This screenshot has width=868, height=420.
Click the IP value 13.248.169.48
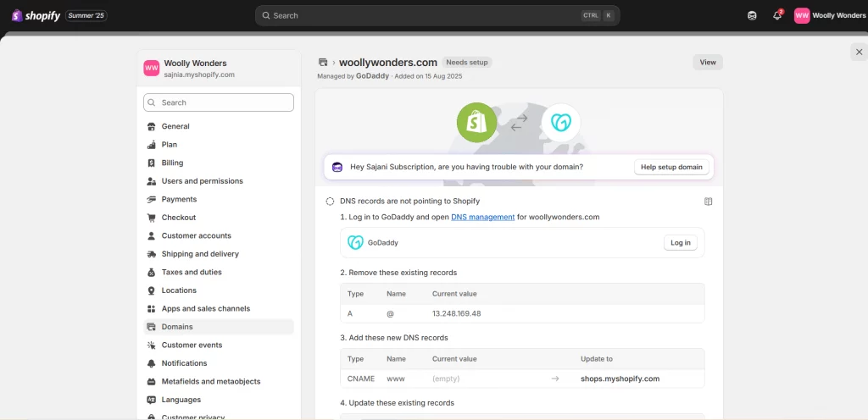point(457,314)
